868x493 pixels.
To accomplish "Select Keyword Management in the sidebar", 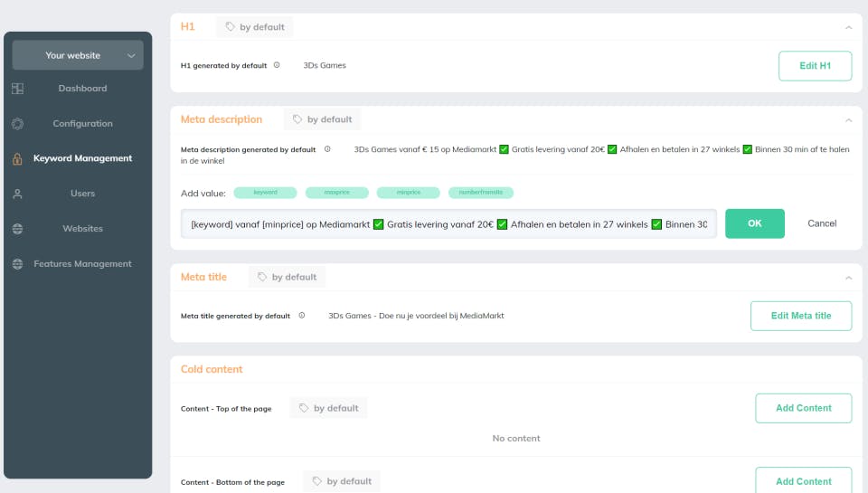I will 82,158.
